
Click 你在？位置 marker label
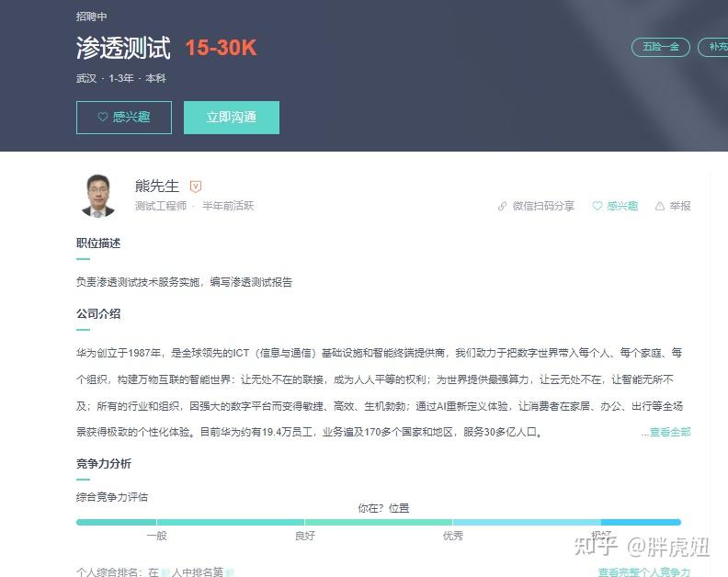point(383,508)
